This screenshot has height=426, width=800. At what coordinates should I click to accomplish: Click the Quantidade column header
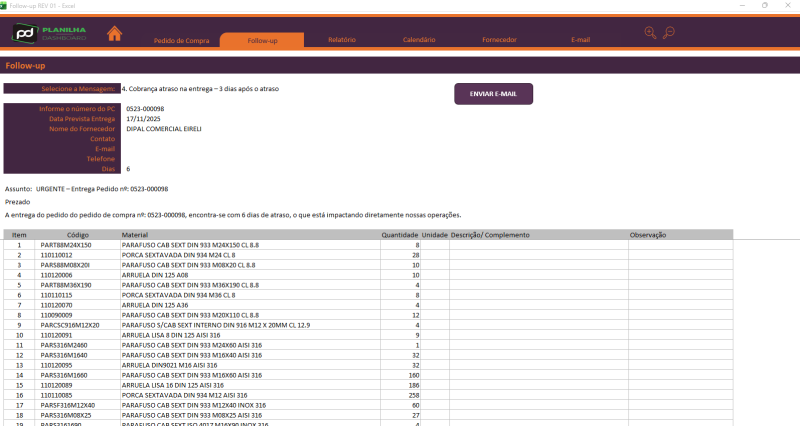(x=400, y=235)
